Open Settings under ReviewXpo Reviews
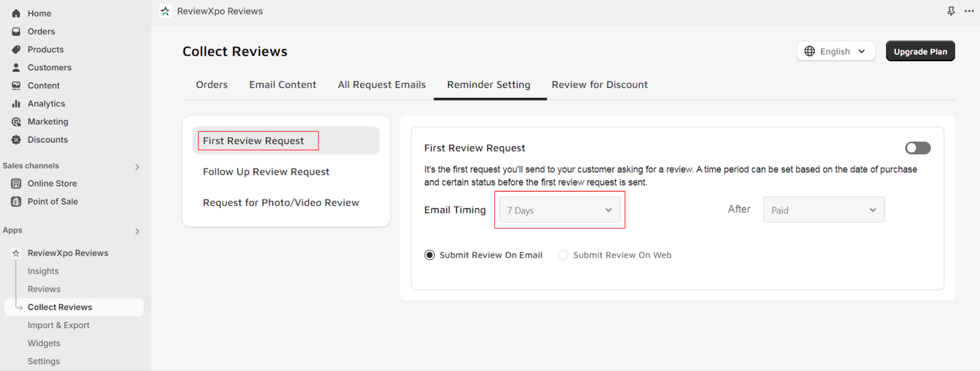 pos(43,361)
